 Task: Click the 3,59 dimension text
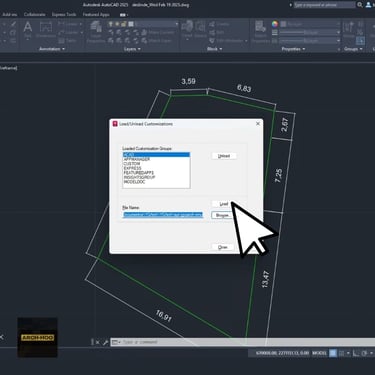click(188, 81)
